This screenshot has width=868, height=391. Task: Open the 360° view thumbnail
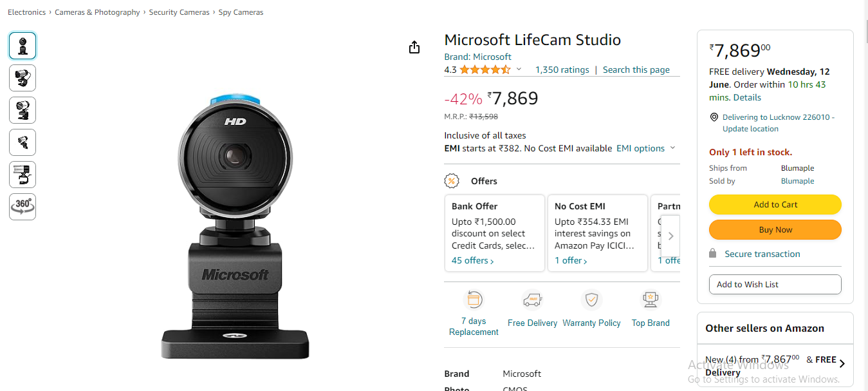tap(23, 207)
